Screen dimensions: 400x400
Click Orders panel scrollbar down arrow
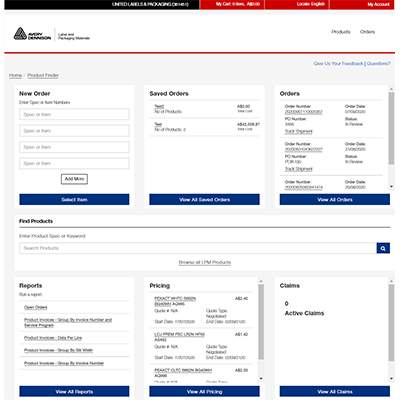point(391,187)
